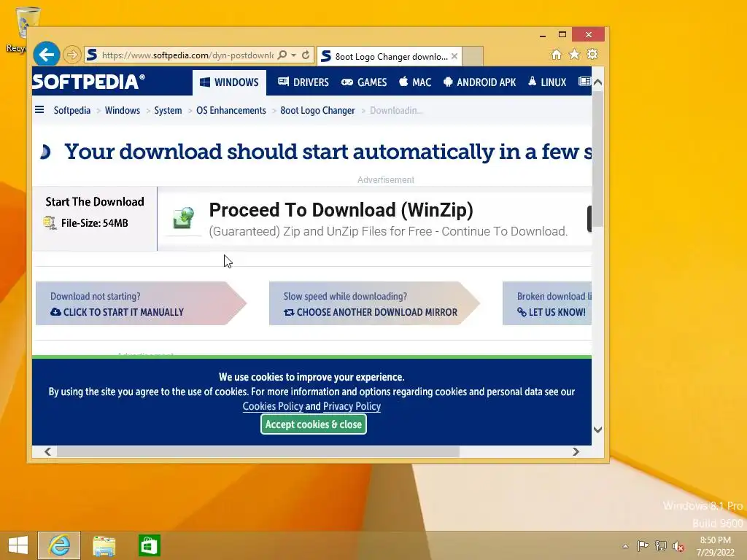Click vertical scrollbar down arrow
Image resolution: width=747 pixels, height=560 pixels.
(x=597, y=429)
